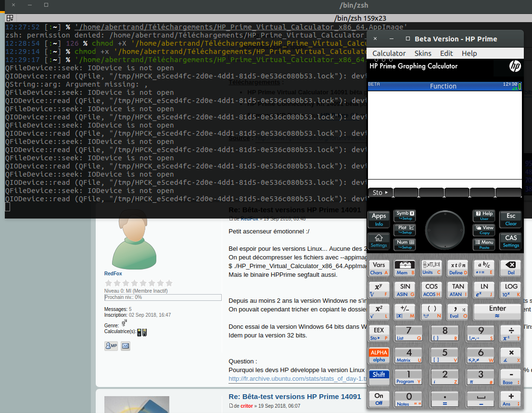Click the x^y power key
The image size is (532, 413).
379,290
